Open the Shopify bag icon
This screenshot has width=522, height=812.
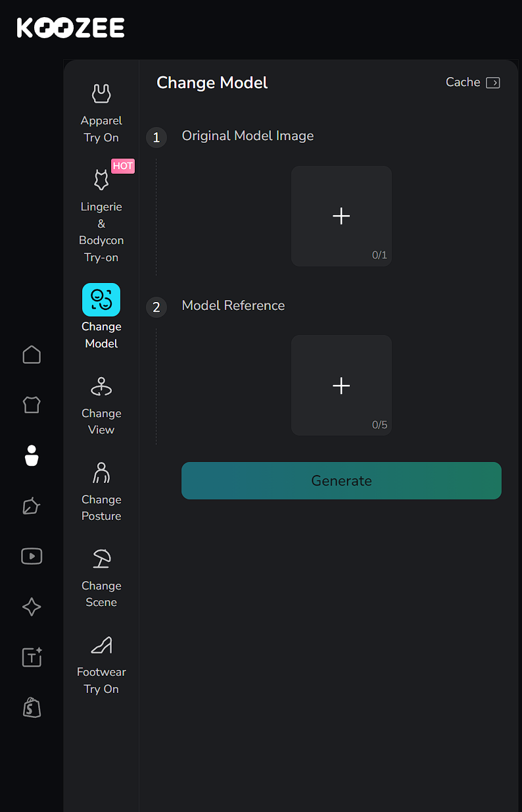32,707
